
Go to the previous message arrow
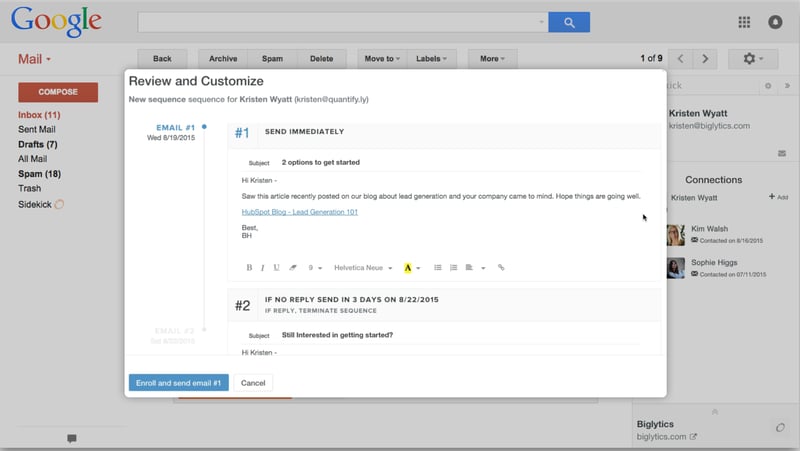coord(681,59)
